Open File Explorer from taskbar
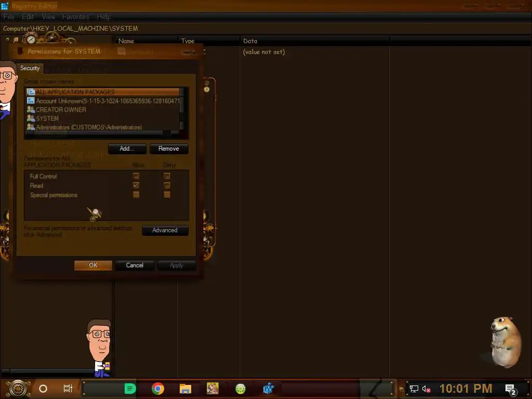This screenshot has width=532, height=399. tap(185, 389)
